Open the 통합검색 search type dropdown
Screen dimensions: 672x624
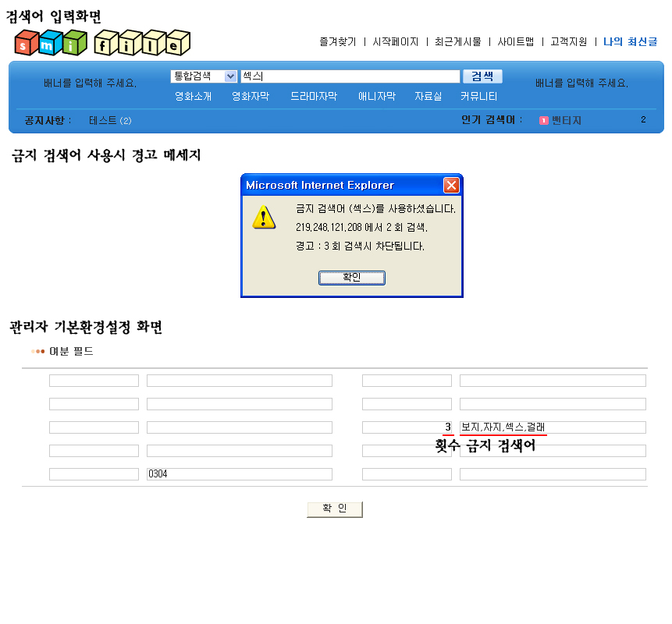pos(230,76)
